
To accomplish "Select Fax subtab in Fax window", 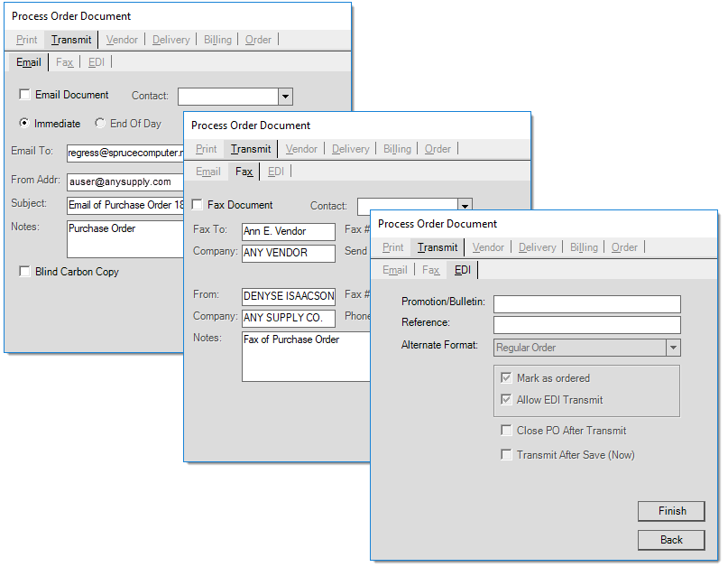I will 244,172.
